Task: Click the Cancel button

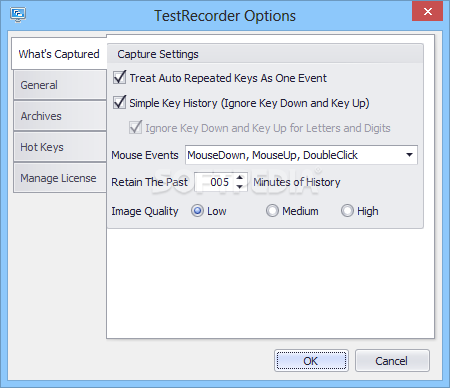Action: pos(392,361)
